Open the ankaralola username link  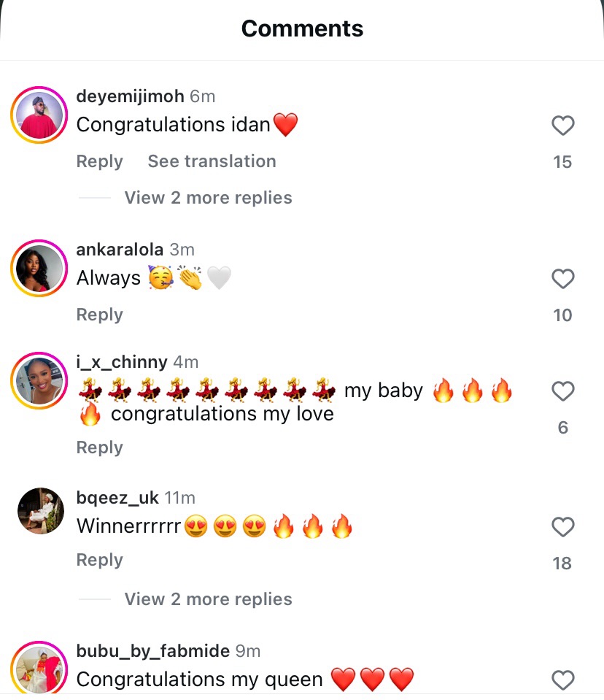[x=120, y=250]
